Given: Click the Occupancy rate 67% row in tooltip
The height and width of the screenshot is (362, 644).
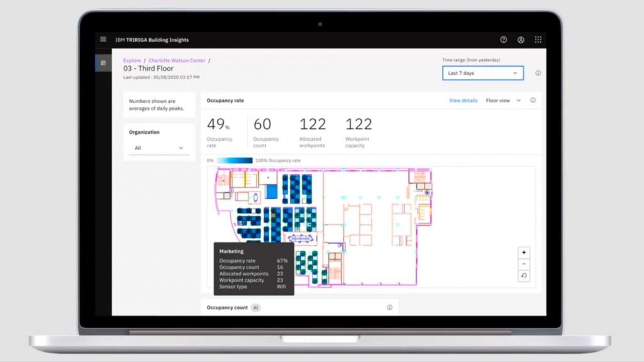Looking at the screenshot, I should pos(253,261).
